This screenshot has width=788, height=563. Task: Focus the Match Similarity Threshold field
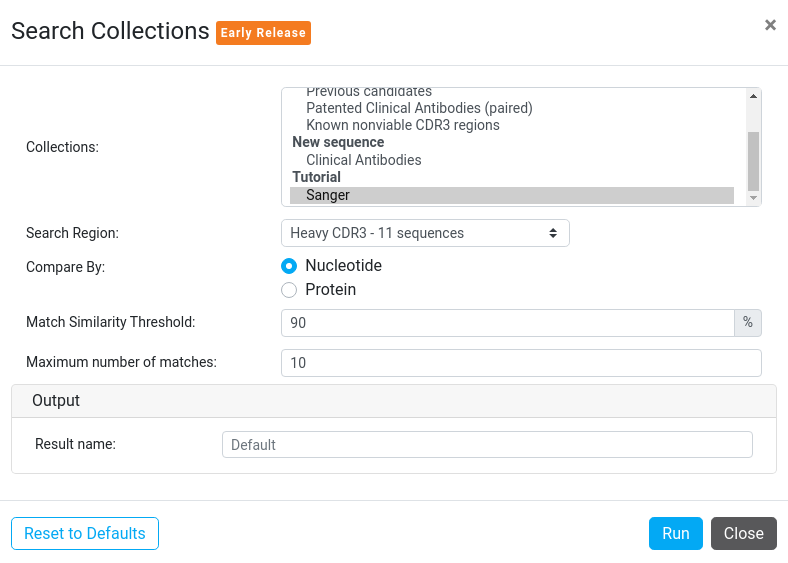pos(508,323)
